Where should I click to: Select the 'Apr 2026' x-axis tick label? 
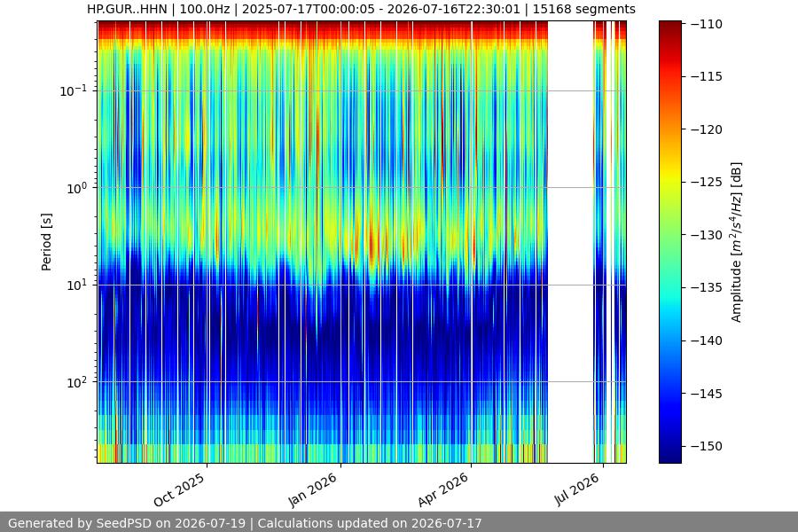point(442,489)
